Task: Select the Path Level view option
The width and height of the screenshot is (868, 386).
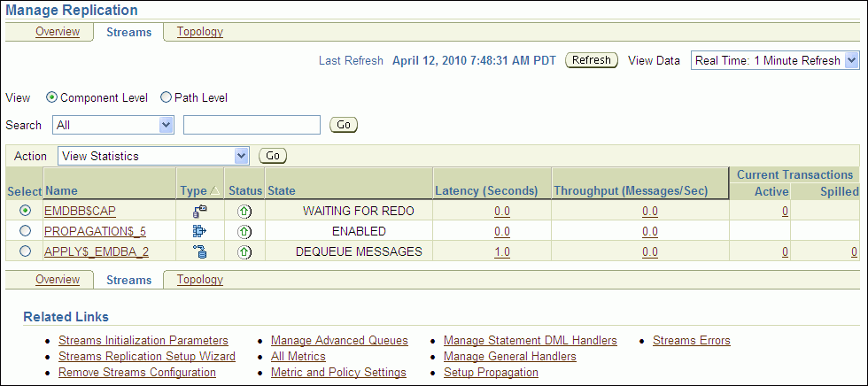Action: [166, 97]
